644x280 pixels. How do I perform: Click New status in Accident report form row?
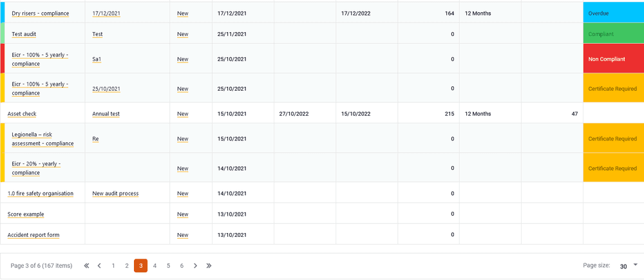pyautogui.click(x=183, y=235)
